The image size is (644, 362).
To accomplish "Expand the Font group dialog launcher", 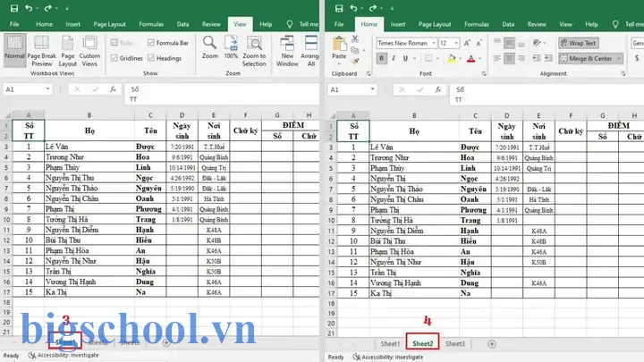I will [484, 73].
